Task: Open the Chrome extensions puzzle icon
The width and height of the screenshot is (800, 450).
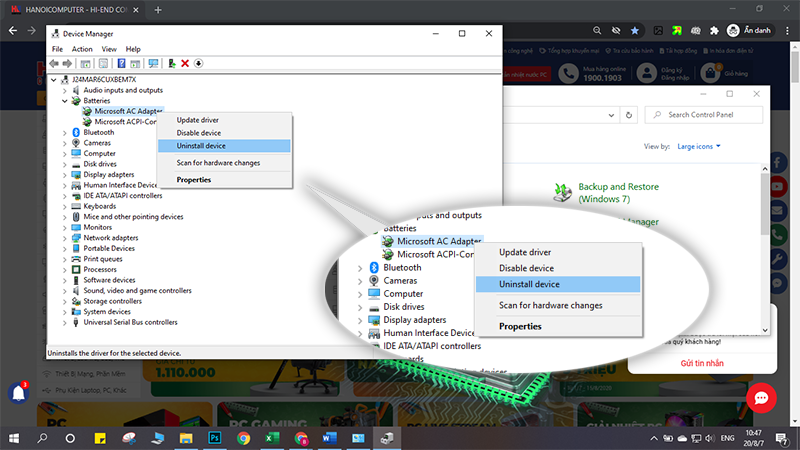Action: point(713,30)
